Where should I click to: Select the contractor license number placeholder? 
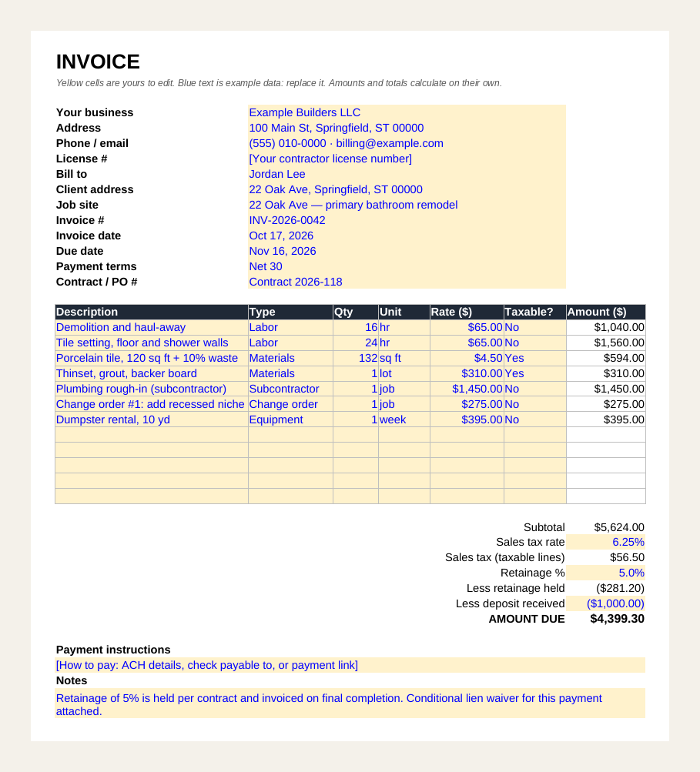(x=407, y=159)
